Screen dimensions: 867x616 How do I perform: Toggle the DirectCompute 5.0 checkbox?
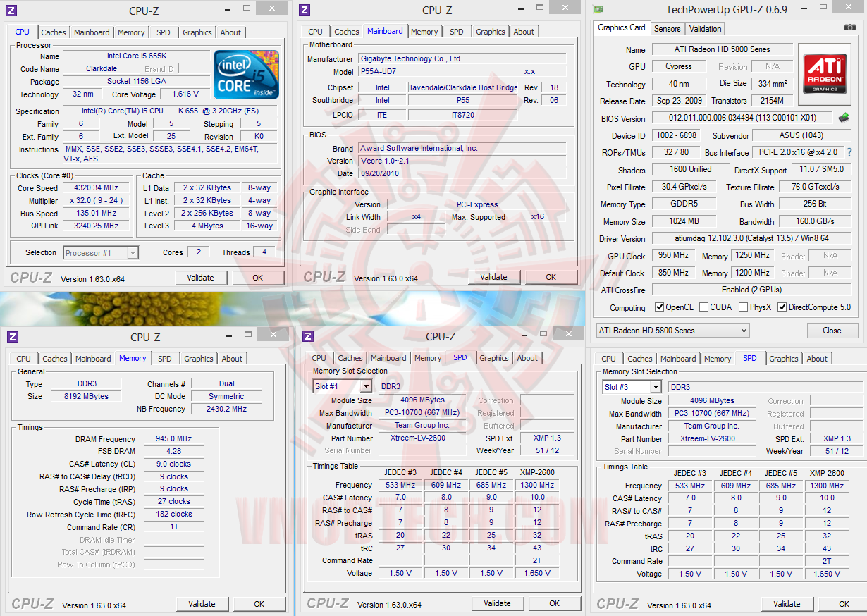tap(782, 307)
